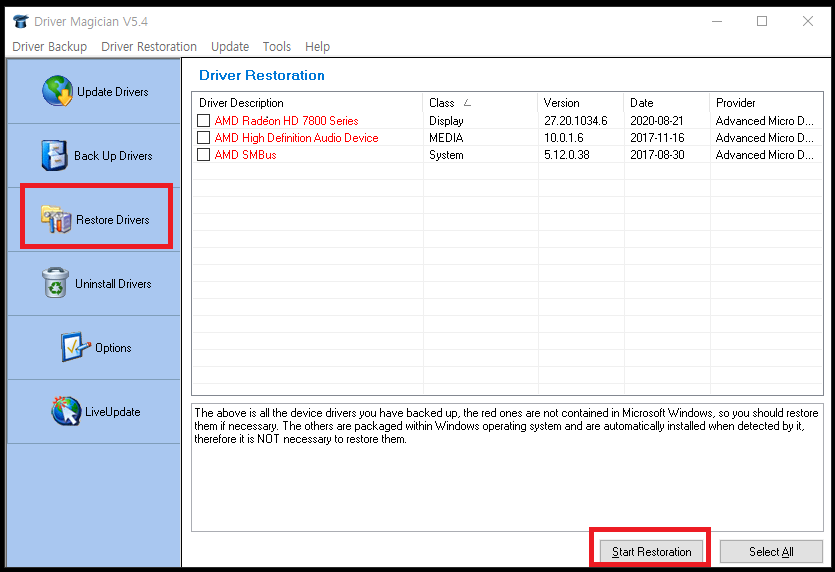
Task: Open the Help menu
Action: click(x=317, y=47)
